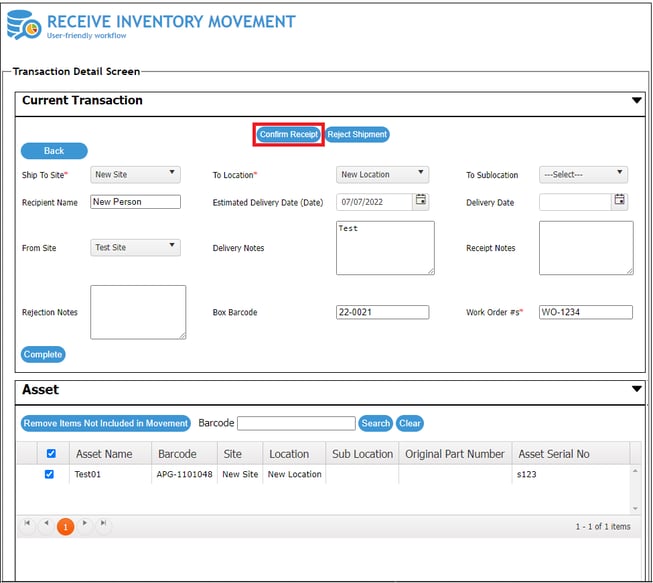Click the asset grid scrollbar up arrow
The width and height of the screenshot is (653, 583).
pyautogui.click(x=635, y=471)
